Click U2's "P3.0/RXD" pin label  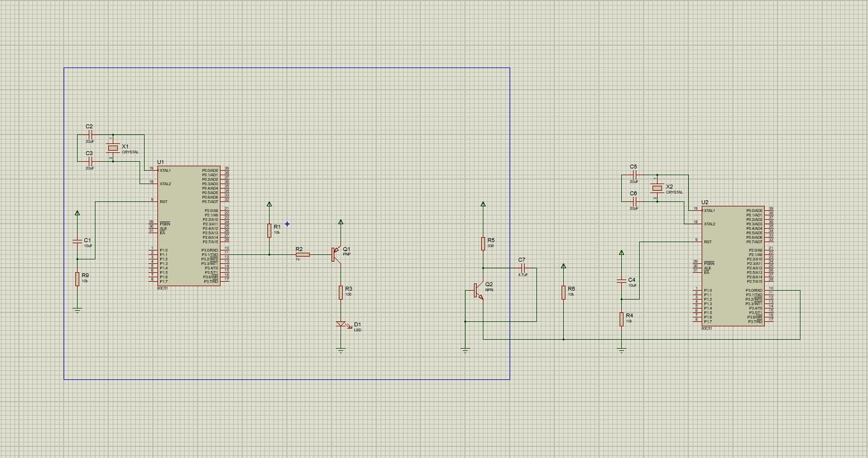tap(754, 291)
